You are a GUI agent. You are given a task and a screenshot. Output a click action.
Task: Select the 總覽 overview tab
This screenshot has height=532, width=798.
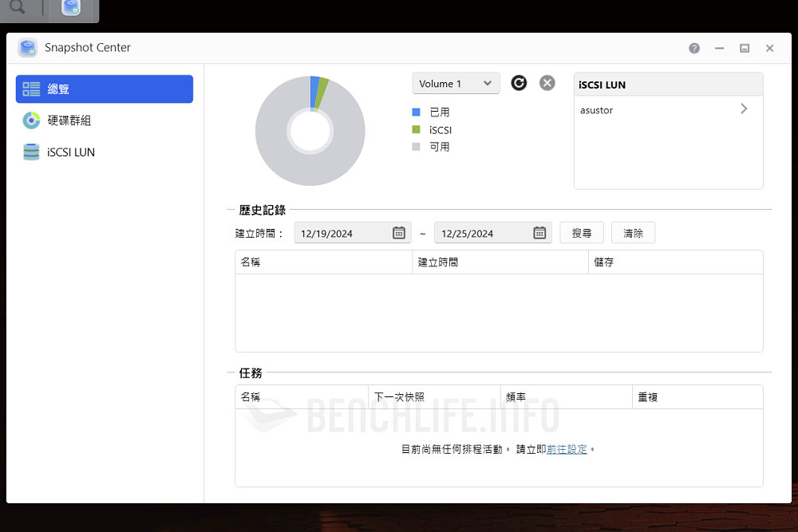105,89
